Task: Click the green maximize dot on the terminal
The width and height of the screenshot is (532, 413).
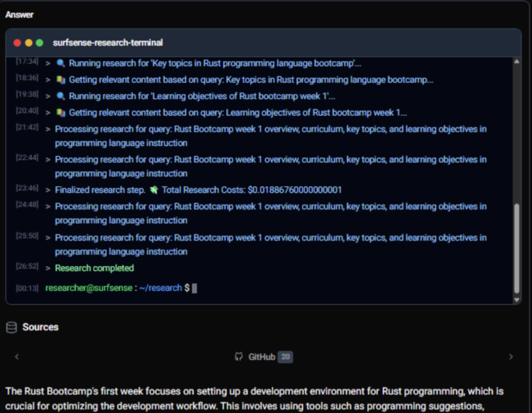Action: 39,43
